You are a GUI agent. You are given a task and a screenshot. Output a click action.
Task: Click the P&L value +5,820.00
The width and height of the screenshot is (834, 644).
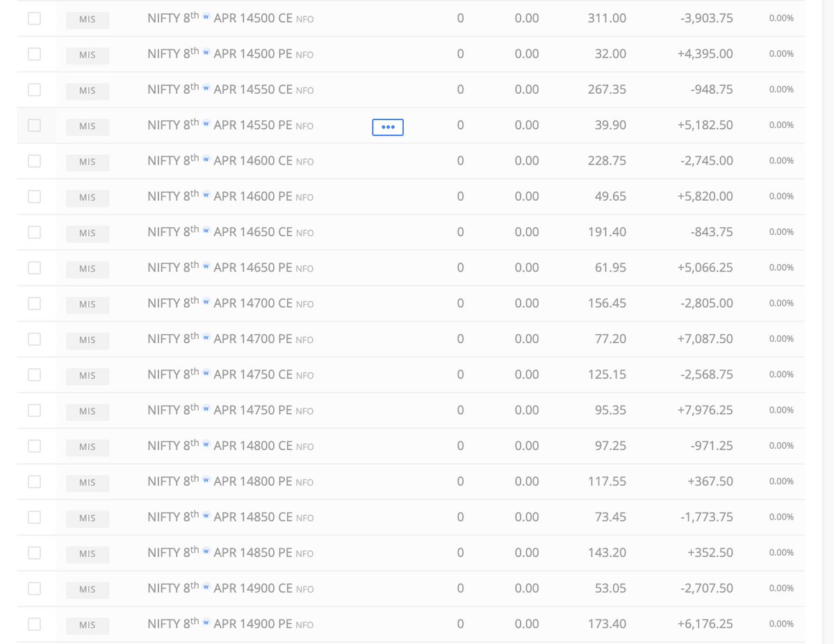(705, 197)
